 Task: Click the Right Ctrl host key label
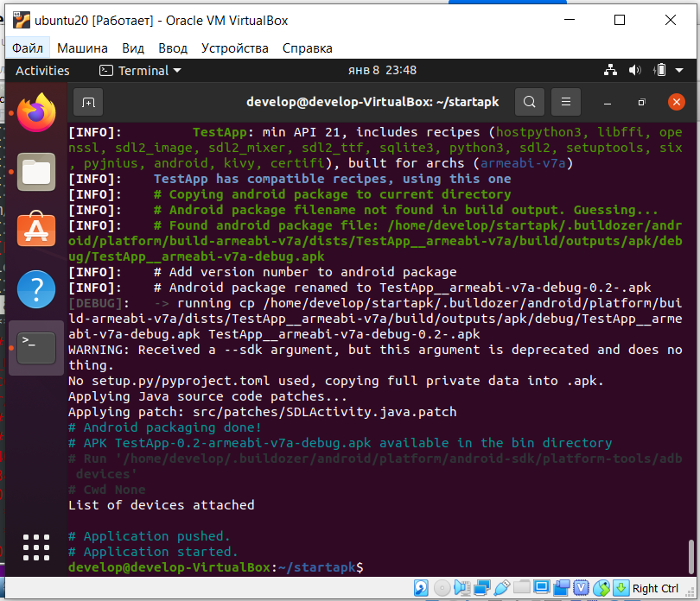[655, 589]
